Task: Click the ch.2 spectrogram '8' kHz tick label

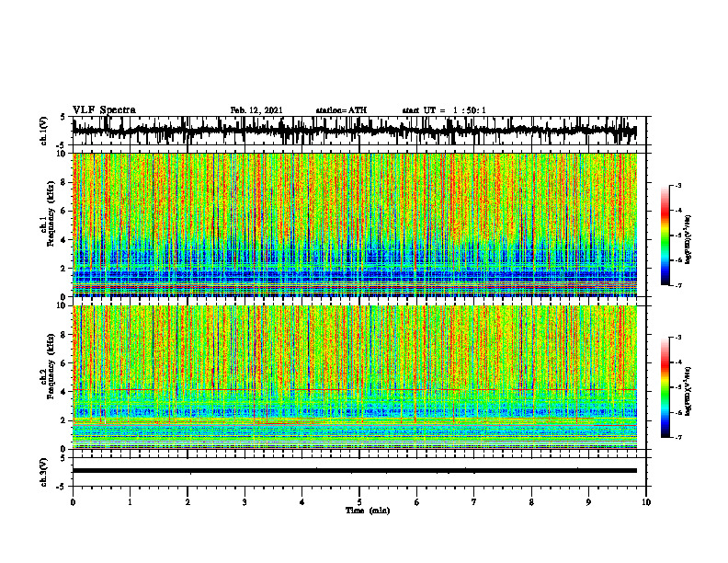Action: [x=63, y=335]
